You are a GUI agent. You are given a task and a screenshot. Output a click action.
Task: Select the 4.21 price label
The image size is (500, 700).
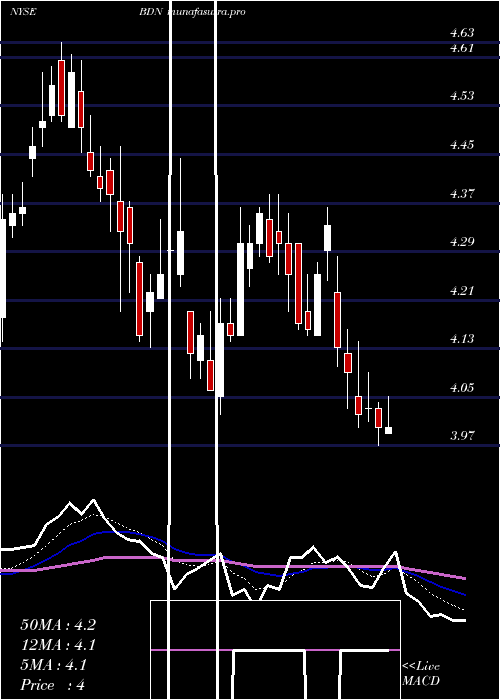(x=462, y=291)
